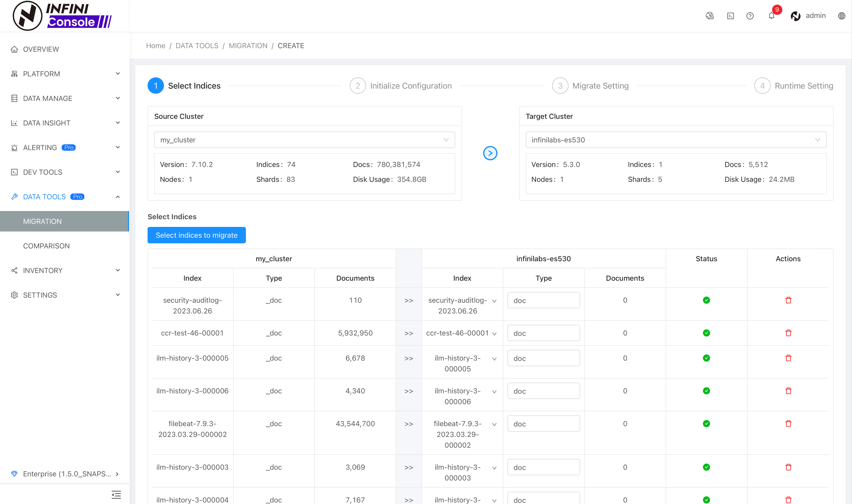Screen dimensions: 852x504
Task: Expand the DEV TOOLS menu
Action: point(65,172)
